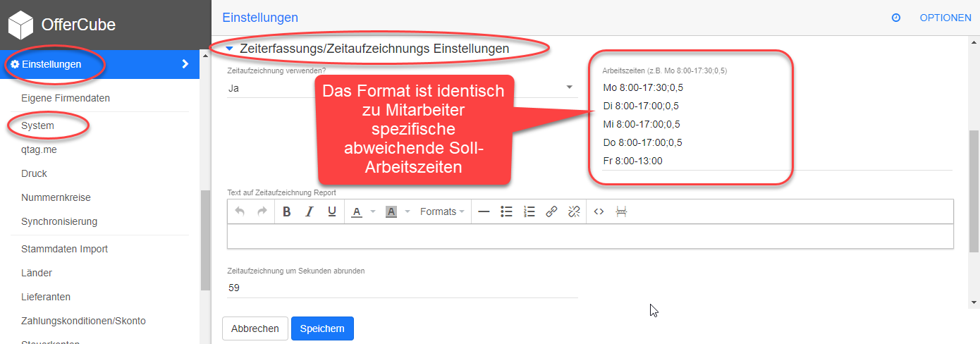Toggle underline formatting in the editor
This screenshot has height=344, width=980.
(331, 211)
